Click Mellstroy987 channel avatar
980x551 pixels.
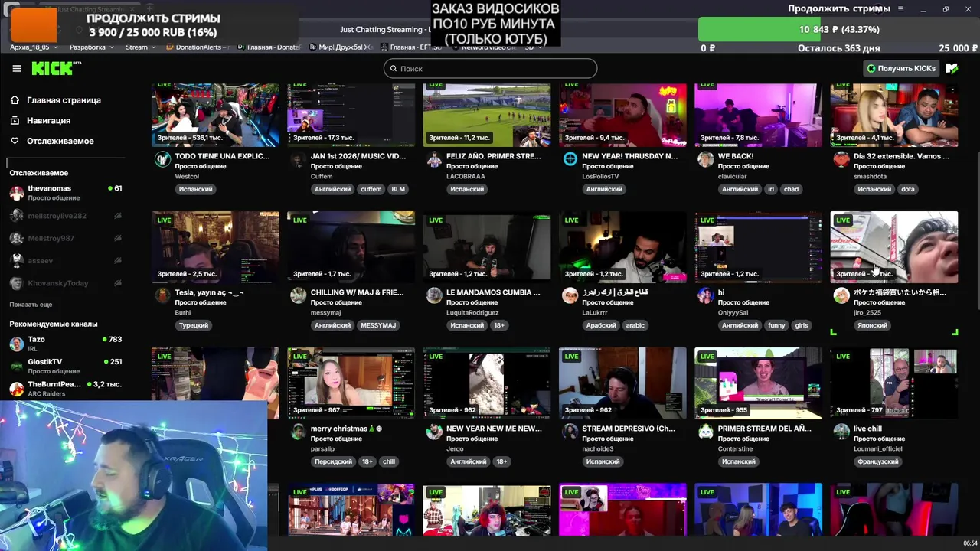[16, 238]
